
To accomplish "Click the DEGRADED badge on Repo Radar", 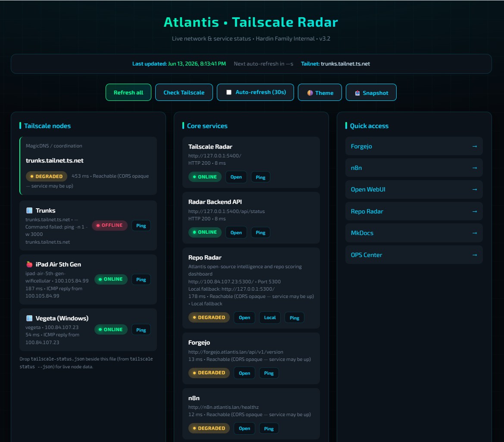I will click(x=209, y=317).
